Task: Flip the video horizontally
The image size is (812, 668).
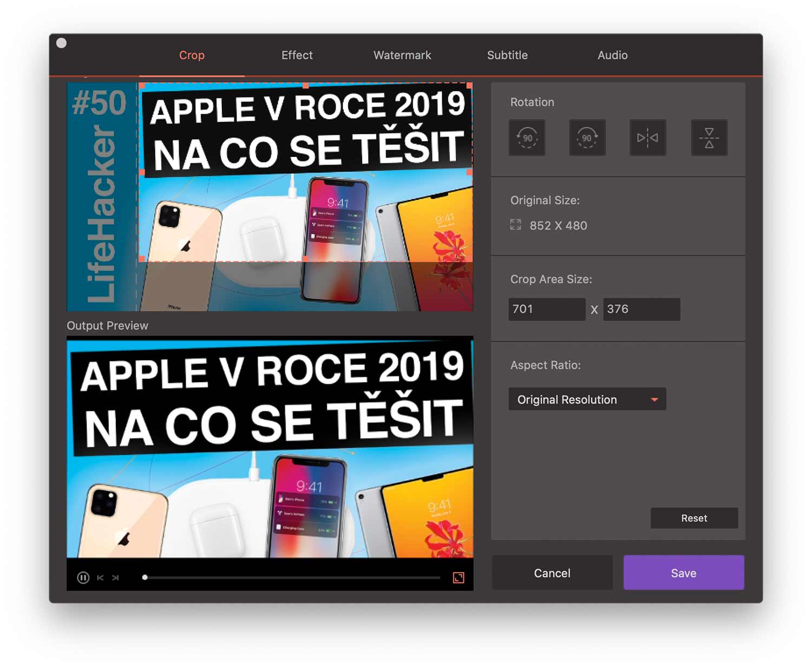Action: [647, 138]
